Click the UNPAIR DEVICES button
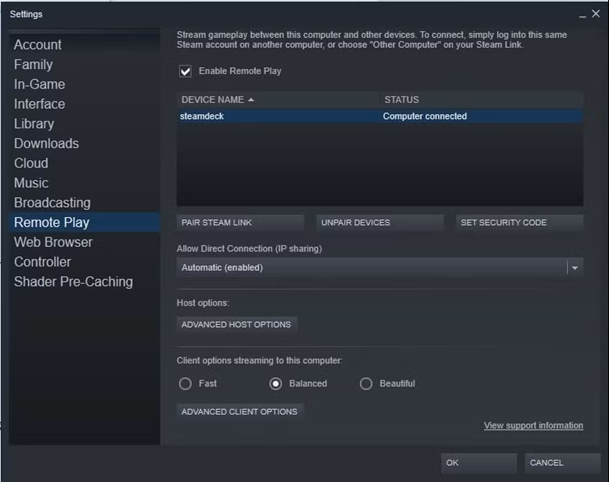 click(380, 223)
